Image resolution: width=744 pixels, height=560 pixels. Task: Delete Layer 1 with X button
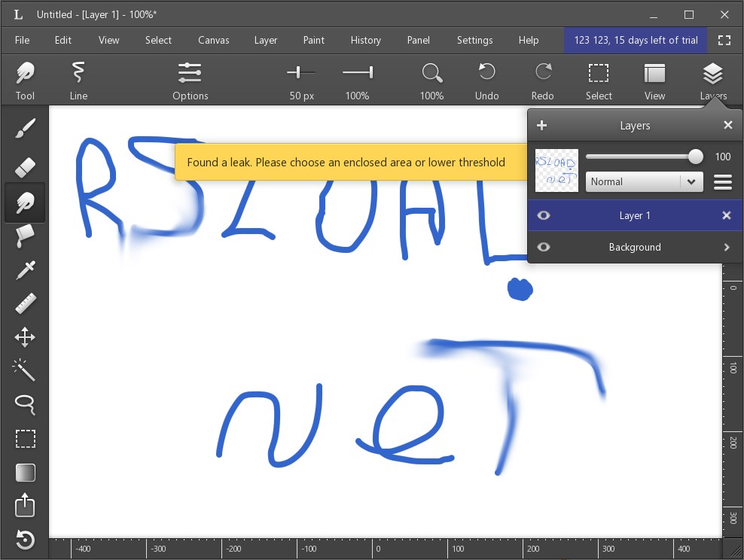click(x=727, y=216)
